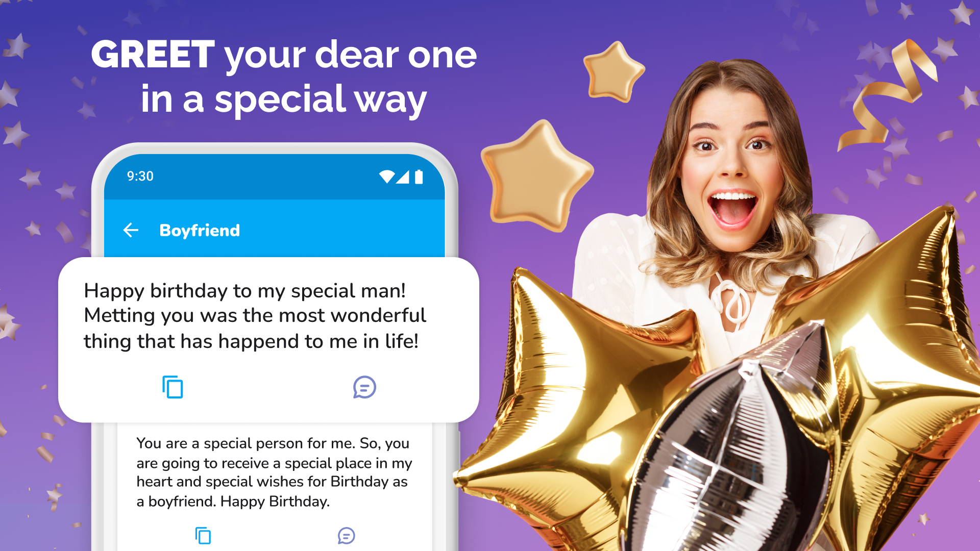Share the 'special person' message via chat icon
This screenshot has width=980, height=551.
pyautogui.click(x=346, y=536)
